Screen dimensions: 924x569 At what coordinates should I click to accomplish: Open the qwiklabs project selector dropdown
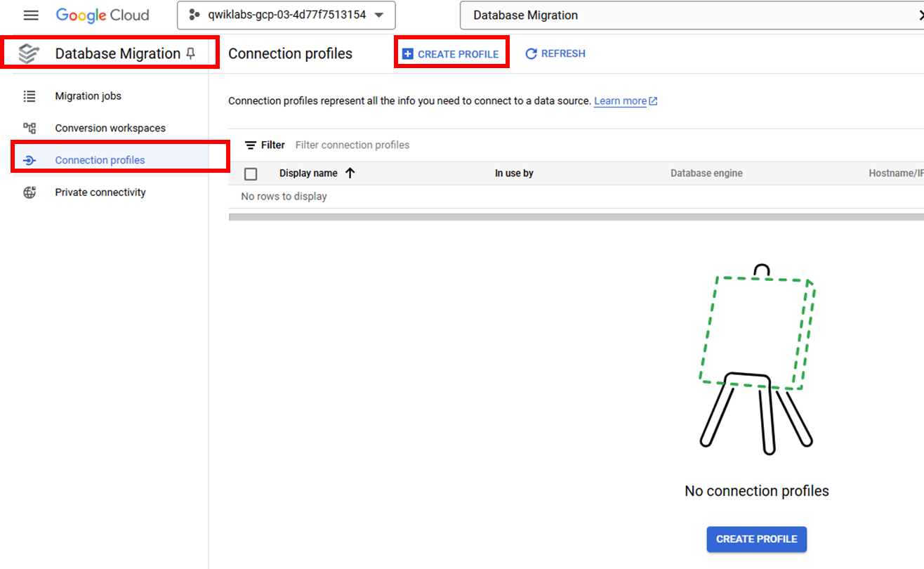coord(286,15)
